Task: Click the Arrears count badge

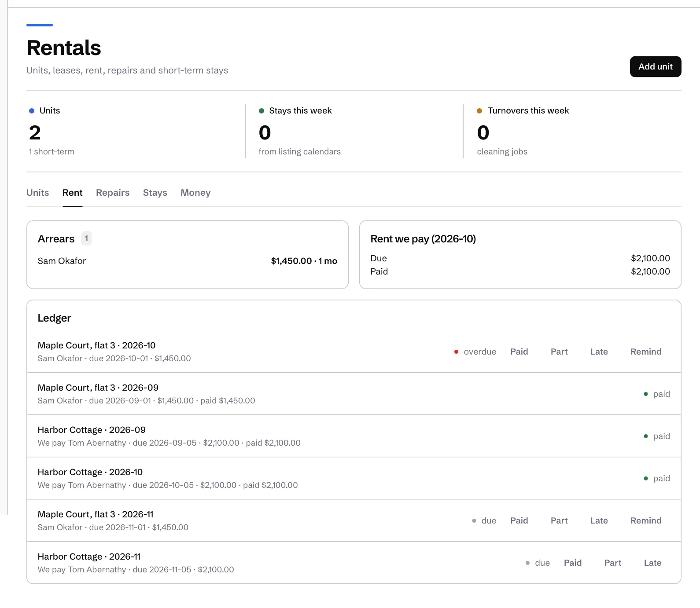Action: [x=86, y=238]
